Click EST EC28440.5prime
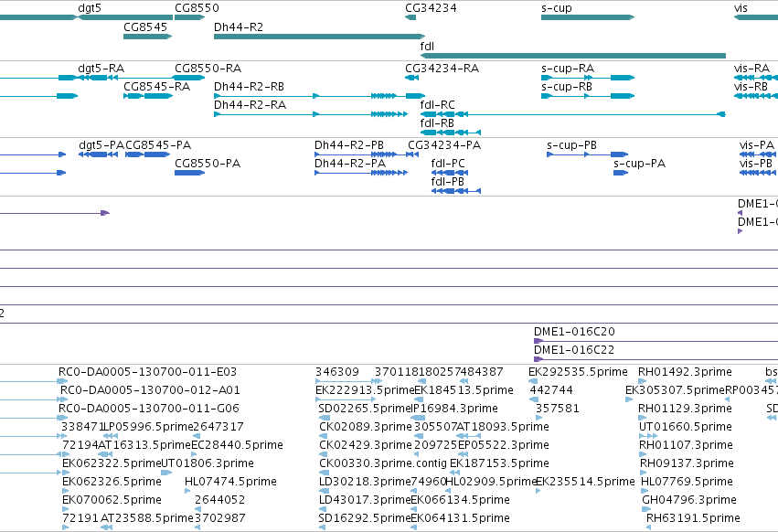Screen dimensions: 778x532 (x=237, y=445)
